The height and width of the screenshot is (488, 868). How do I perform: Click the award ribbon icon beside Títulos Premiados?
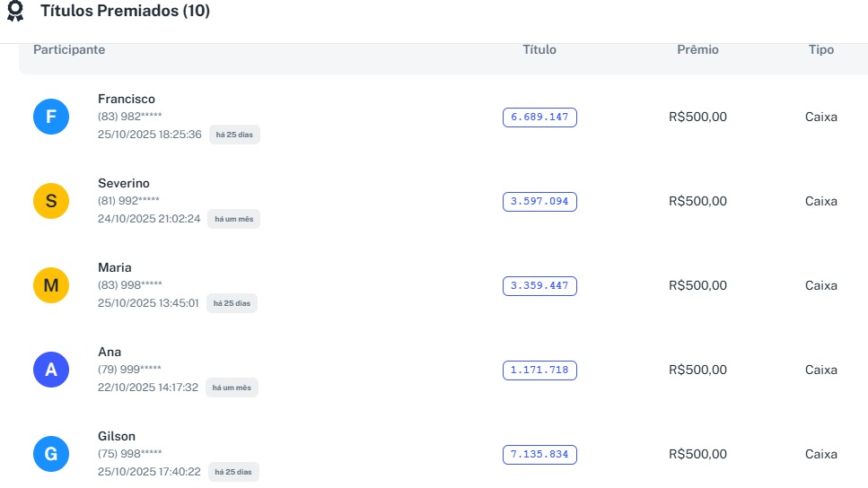tap(15, 12)
